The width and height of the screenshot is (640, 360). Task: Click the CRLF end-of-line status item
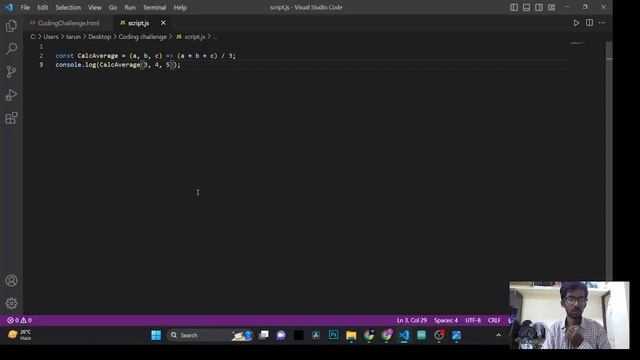click(494, 320)
